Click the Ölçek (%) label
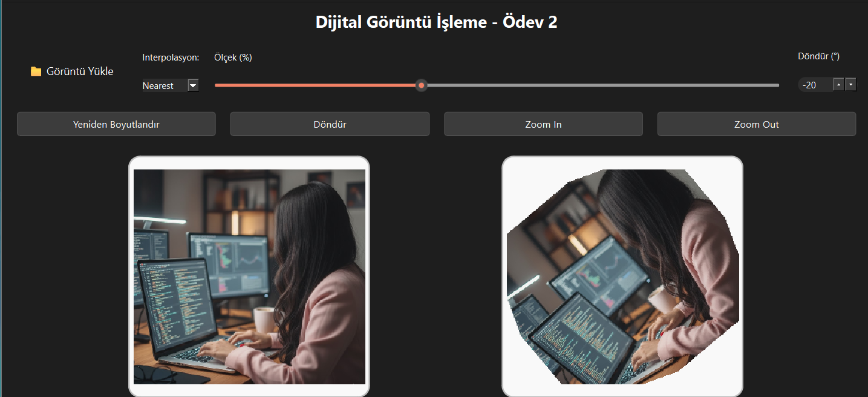 pos(233,57)
